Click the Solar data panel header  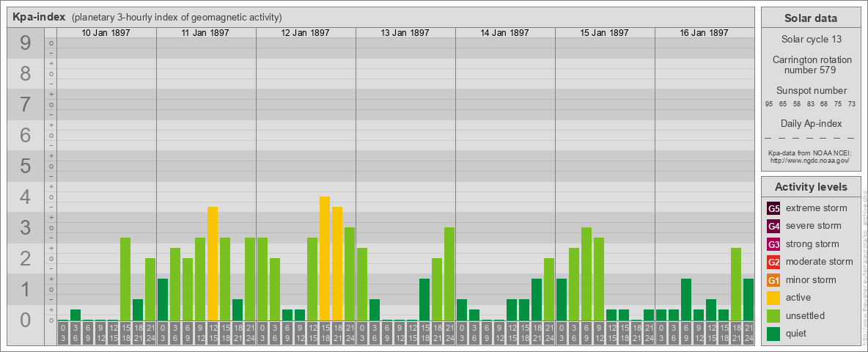click(x=810, y=18)
